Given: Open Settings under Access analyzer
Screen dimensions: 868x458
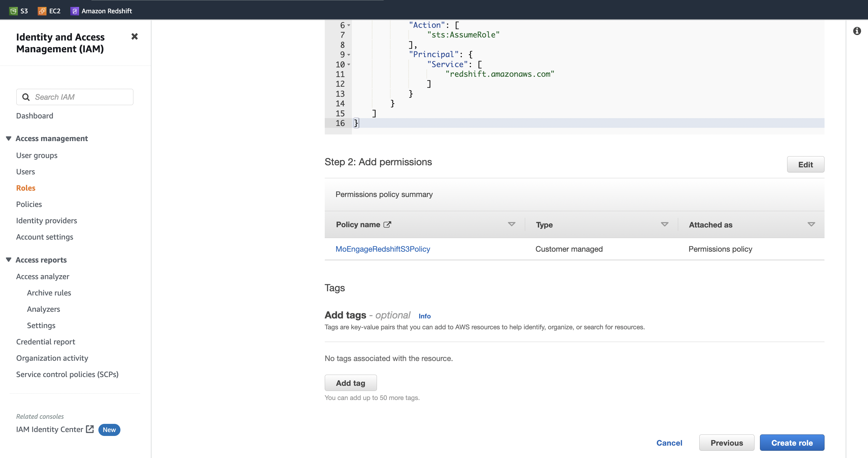Looking at the screenshot, I should tap(41, 325).
